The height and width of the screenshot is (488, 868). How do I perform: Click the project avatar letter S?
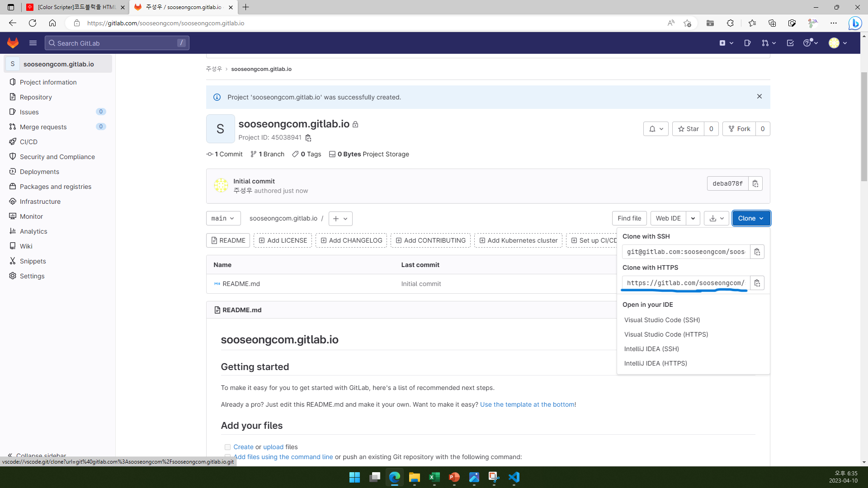221,129
